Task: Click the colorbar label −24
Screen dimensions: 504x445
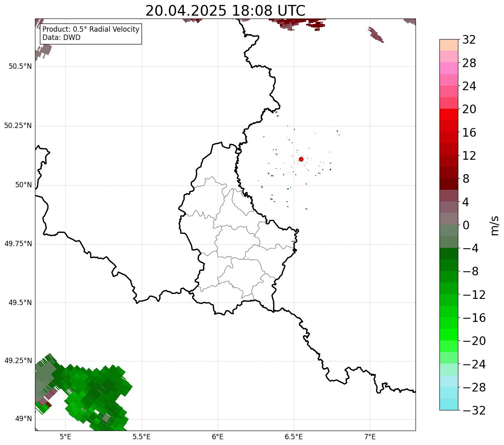Action: tap(474, 364)
